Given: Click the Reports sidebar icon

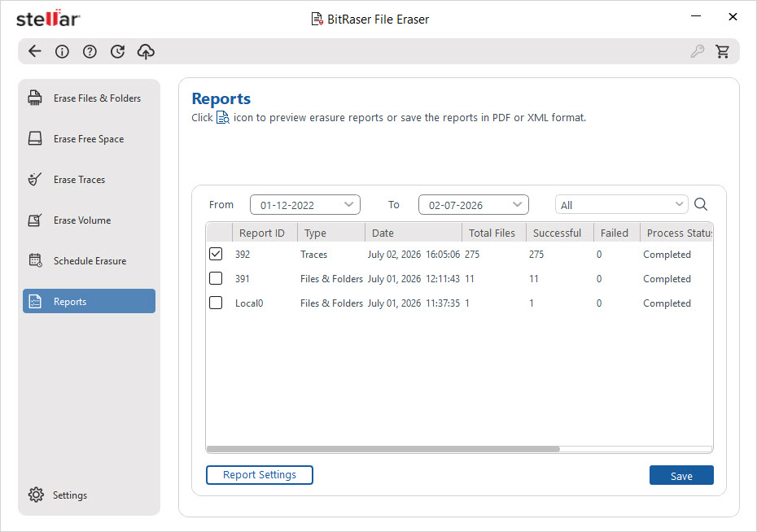Looking at the screenshot, I should pyautogui.click(x=35, y=302).
